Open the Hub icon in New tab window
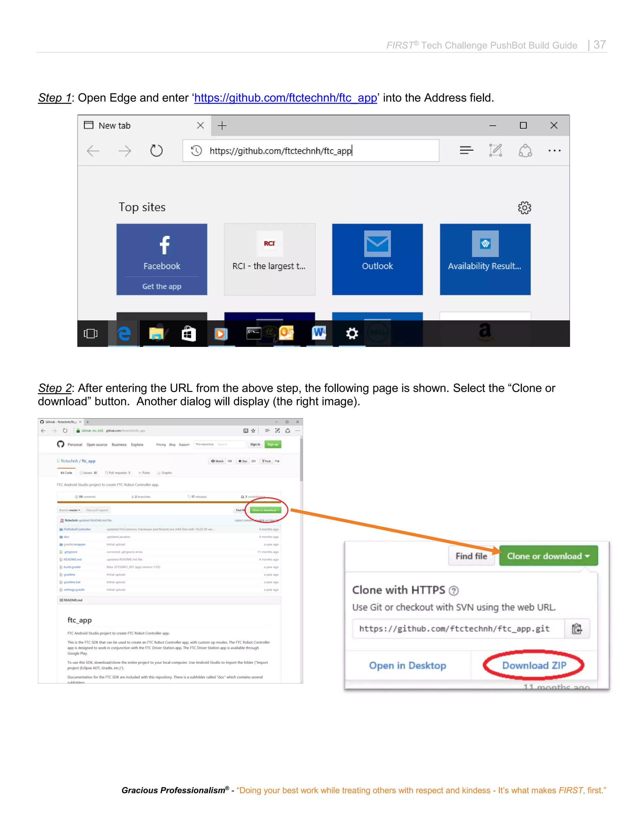The width and height of the screenshot is (644, 833). [x=466, y=150]
